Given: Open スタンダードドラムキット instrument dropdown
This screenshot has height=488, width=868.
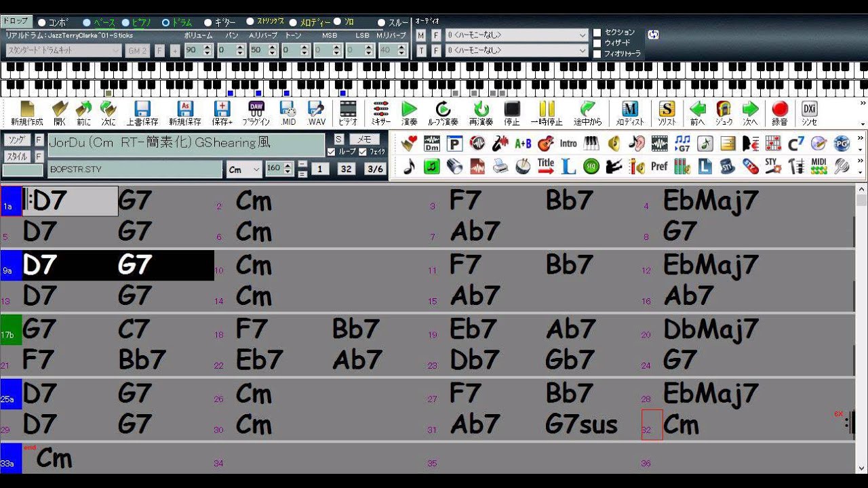Looking at the screenshot, I should pyautogui.click(x=64, y=50).
